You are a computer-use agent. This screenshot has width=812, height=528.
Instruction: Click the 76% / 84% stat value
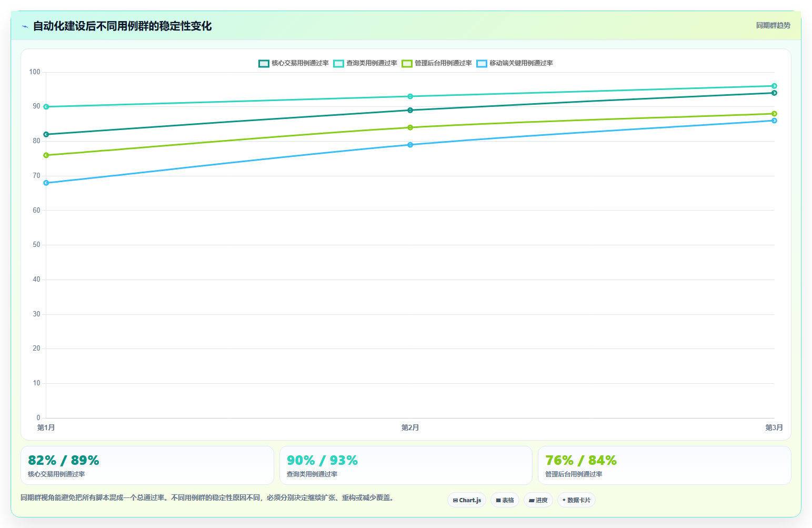coord(581,461)
